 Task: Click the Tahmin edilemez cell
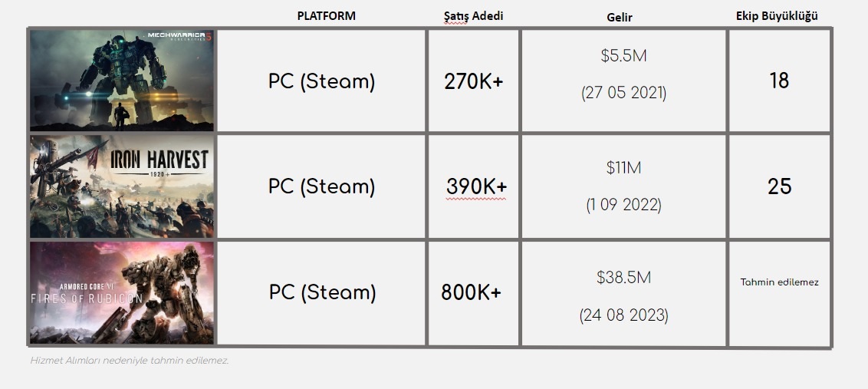tap(779, 282)
